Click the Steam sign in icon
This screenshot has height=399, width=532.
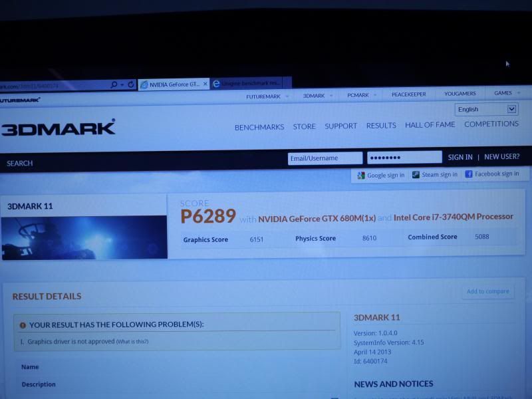(416, 174)
